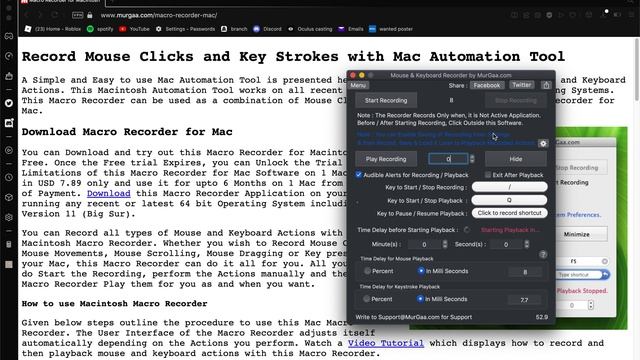Click the web page vertical scrollbar
Screen dimensions: 640x360
click(637, 69)
